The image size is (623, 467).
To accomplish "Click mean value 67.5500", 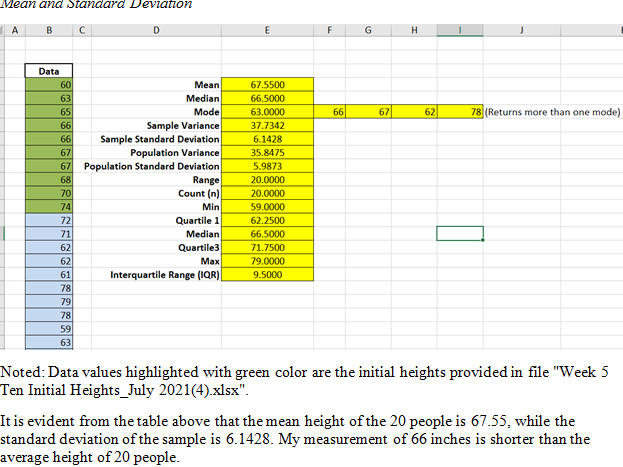I will (x=267, y=85).
